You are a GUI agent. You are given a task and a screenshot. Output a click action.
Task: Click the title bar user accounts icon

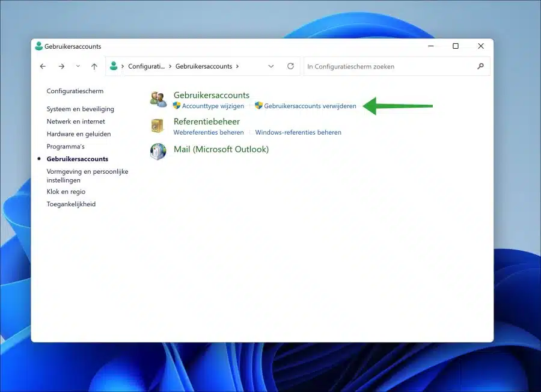(39, 46)
